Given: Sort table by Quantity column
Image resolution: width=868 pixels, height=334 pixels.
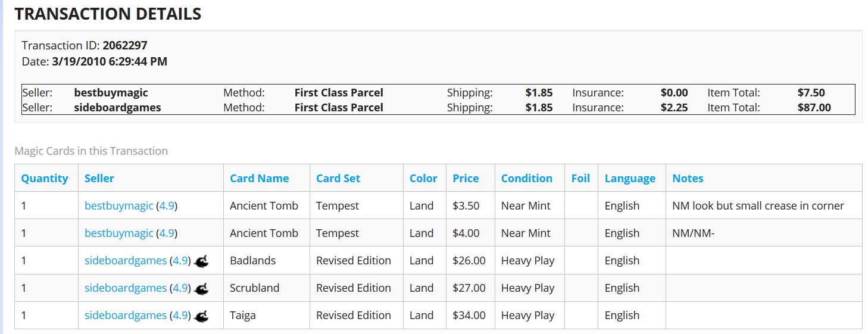Looking at the screenshot, I should (45, 178).
